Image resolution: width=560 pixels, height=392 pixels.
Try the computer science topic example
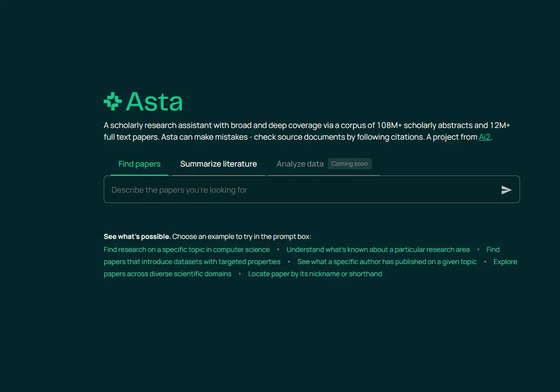pyautogui.click(x=186, y=250)
